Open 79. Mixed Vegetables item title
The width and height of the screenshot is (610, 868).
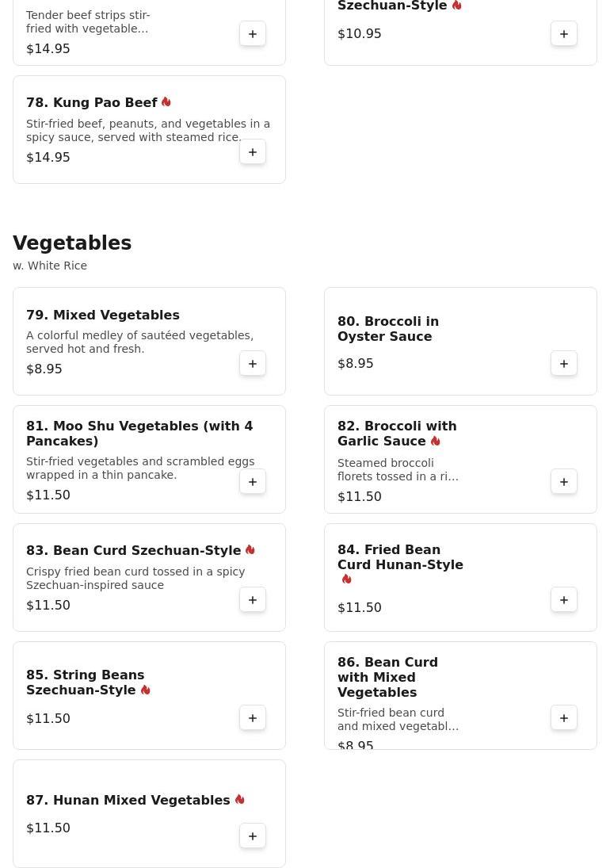click(x=103, y=315)
